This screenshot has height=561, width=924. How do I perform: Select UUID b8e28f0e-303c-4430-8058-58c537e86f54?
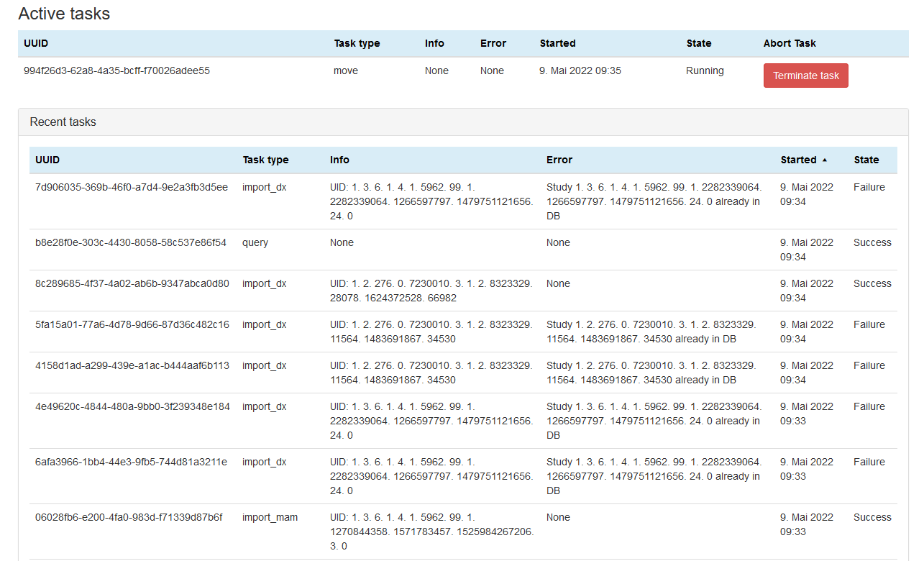click(x=131, y=242)
